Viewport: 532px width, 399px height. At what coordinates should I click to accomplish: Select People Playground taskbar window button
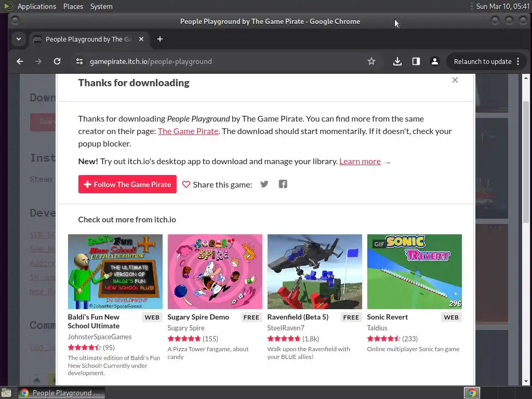coord(61,393)
